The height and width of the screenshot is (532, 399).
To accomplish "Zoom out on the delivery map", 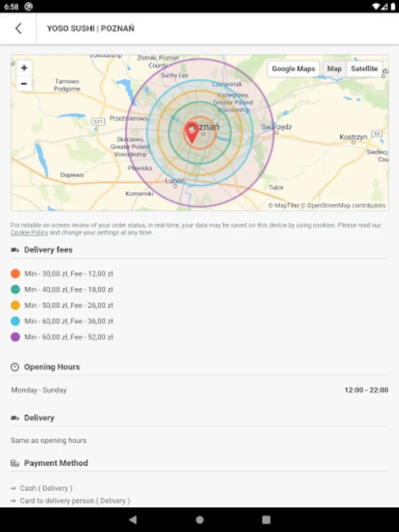I will tap(24, 83).
